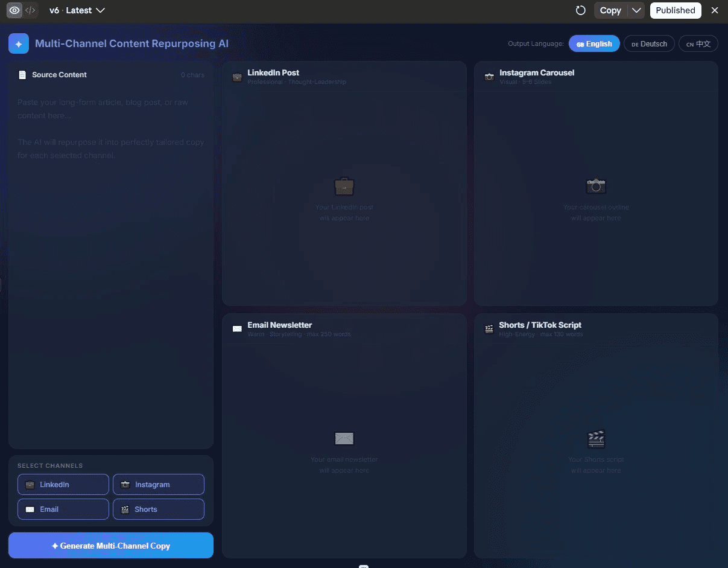This screenshot has width=728, height=568.
Task: Click large camera placeholder in Instagram card
Action: [596, 186]
